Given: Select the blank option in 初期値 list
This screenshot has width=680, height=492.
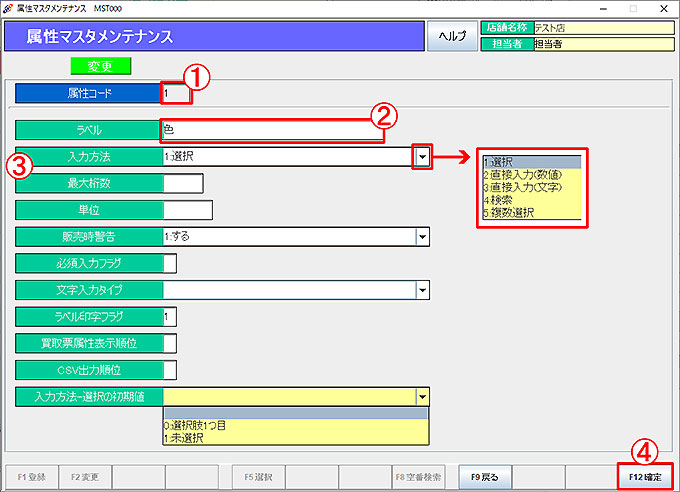Looking at the screenshot, I should pyautogui.click(x=296, y=413).
